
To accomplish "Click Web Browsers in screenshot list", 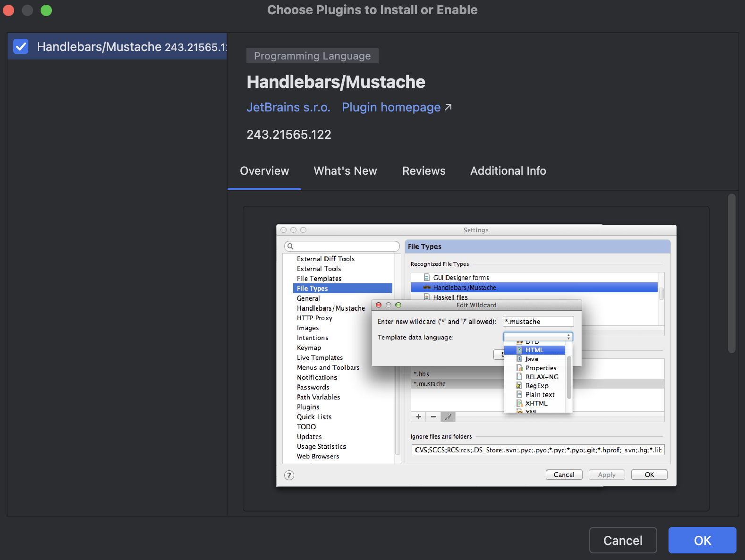I will pyautogui.click(x=318, y=457).
